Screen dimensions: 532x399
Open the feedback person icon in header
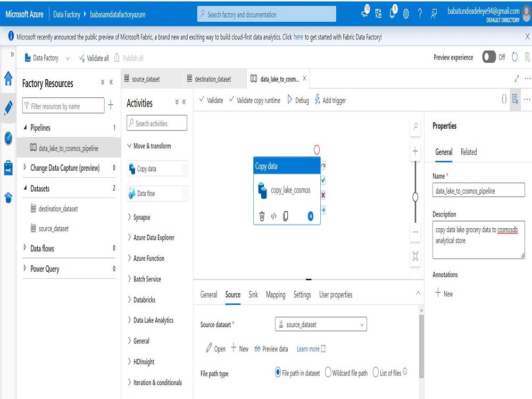point(434,14)
